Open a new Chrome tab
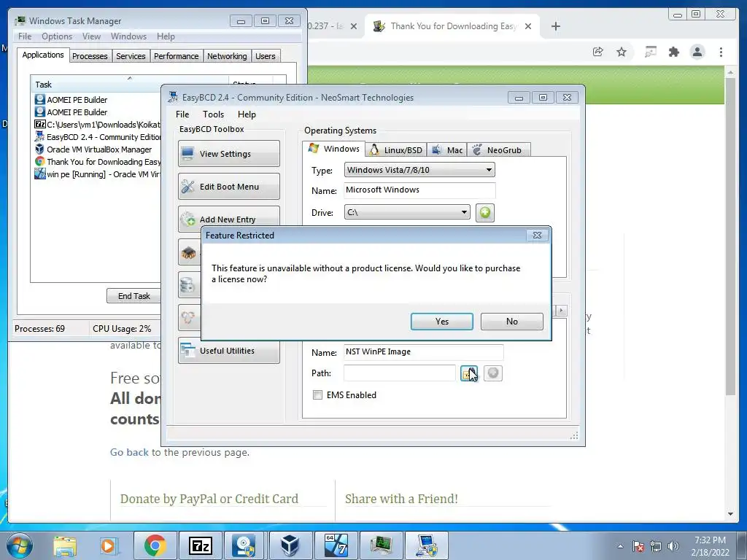The height and width of the screenshot is (560, 747). (x=555, y=26)
